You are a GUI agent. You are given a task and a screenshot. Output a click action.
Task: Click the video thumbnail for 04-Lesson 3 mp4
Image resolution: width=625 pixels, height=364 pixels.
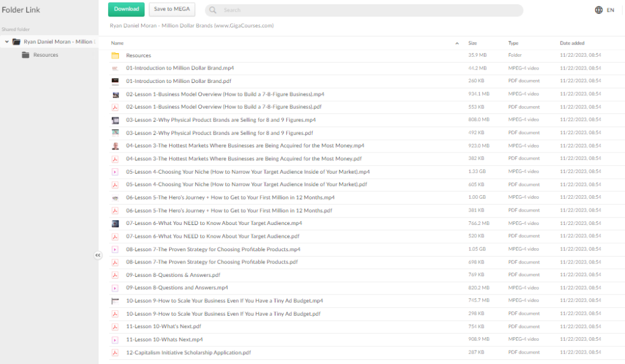click(115, 146)
